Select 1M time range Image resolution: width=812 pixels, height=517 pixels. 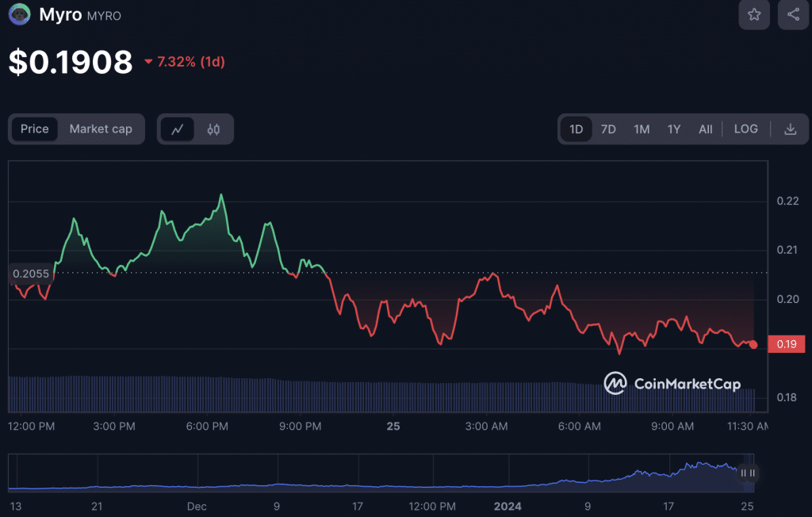642,129
